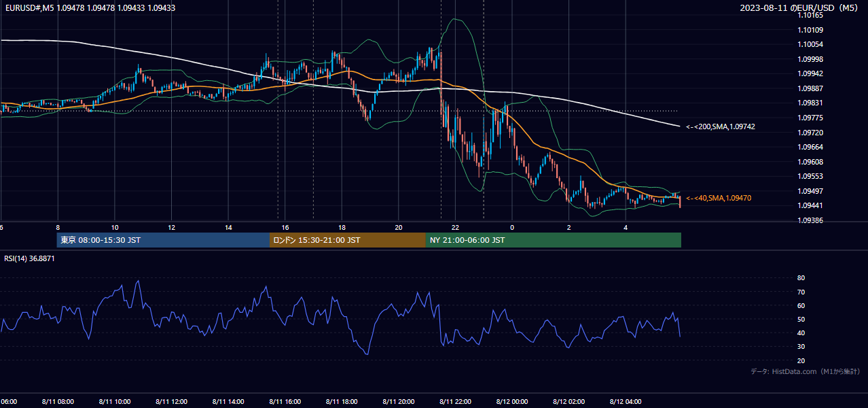Click the RSI(14) 36.8871 indicator label
868x408 pixels.
click(x=29, y=258)
